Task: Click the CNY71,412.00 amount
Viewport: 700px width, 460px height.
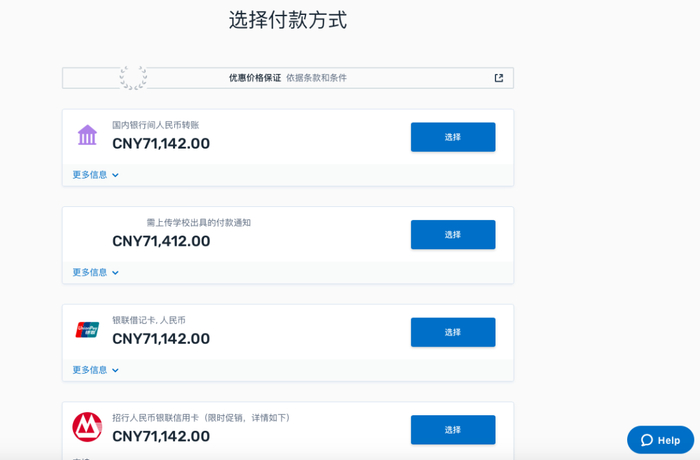Action: (161, 241)
